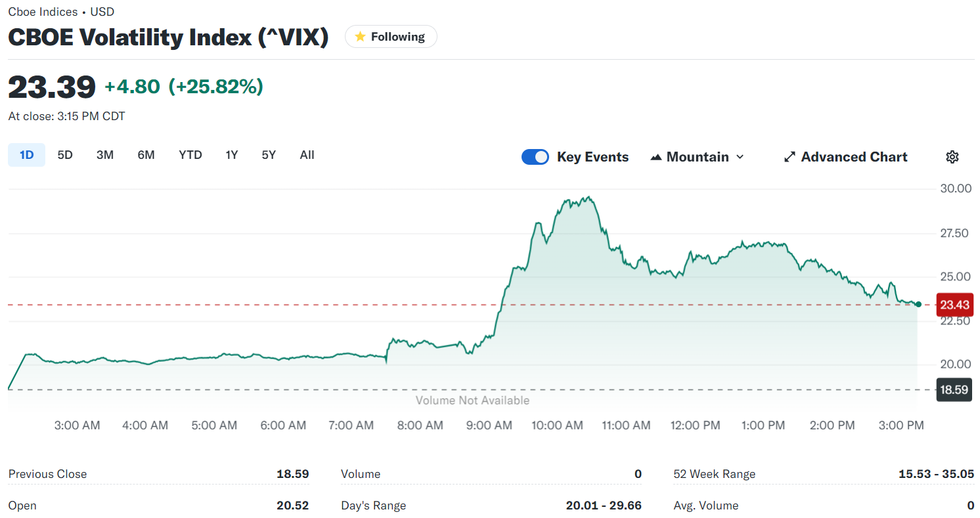Click the expand arrows icon beside Advanced Chart
The width and height of the screenshot is (980, 518).
[x=790, y=157]
